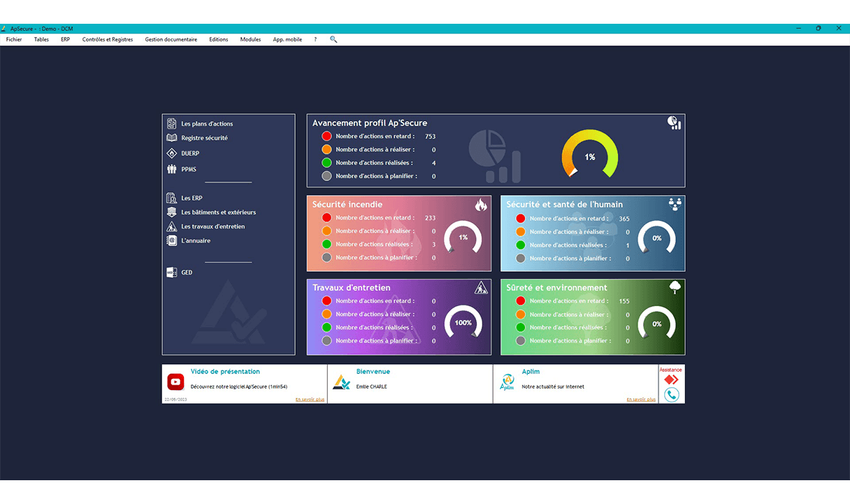The width and height of the screenshot is (850, 504).
Task: Click the phone assistance icon
Action: (x=672, y=395)
